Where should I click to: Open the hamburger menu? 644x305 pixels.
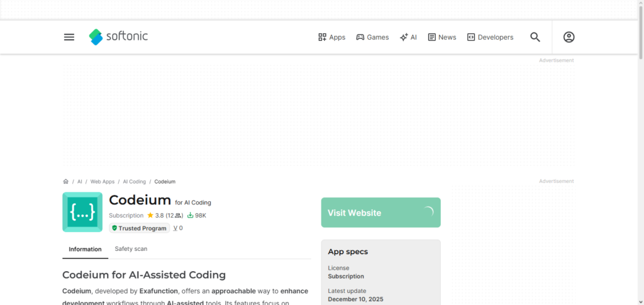point(69,37)
